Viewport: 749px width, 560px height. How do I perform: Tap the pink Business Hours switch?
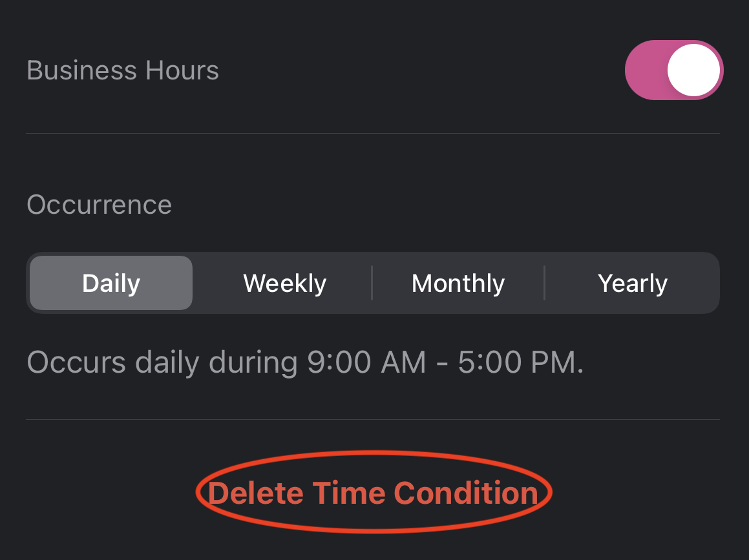[674, 70]
